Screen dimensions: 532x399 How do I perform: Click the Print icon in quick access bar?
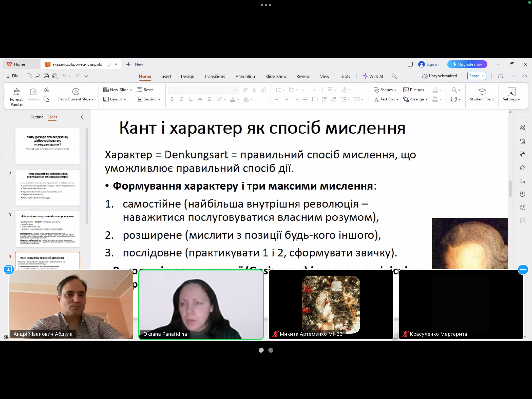point(46,76)
